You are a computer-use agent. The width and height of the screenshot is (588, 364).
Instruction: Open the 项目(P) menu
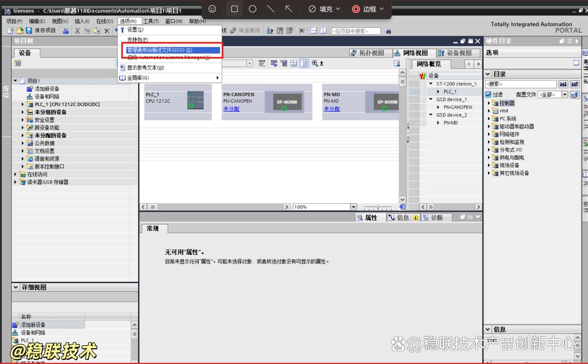(14, 21)
